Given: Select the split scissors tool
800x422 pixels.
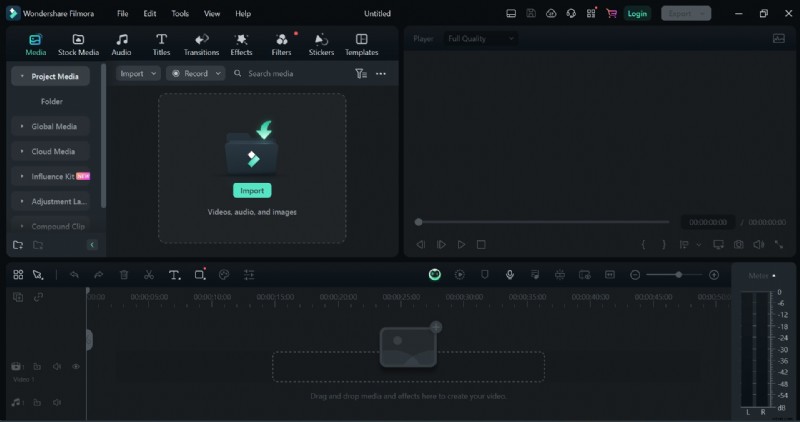Looking at the screenshot, I should click(148, 275).
